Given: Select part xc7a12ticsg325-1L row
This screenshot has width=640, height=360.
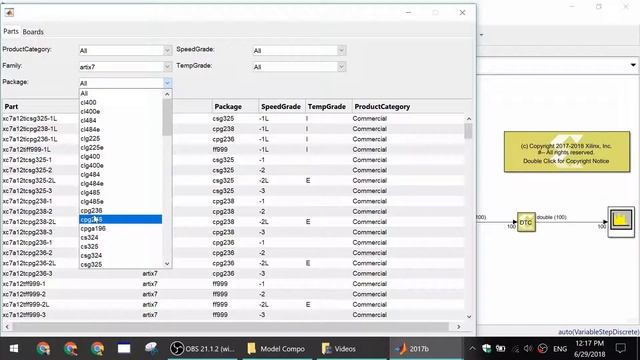Looking at the screenshot, I should pos(233,119).
